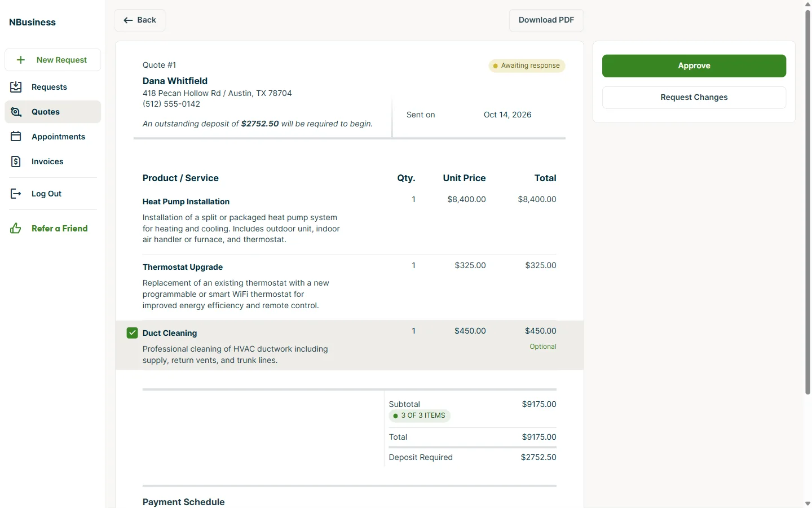812x508 pixels.
Task: Click the NBusiness logo text
Action: click(32, 23)
